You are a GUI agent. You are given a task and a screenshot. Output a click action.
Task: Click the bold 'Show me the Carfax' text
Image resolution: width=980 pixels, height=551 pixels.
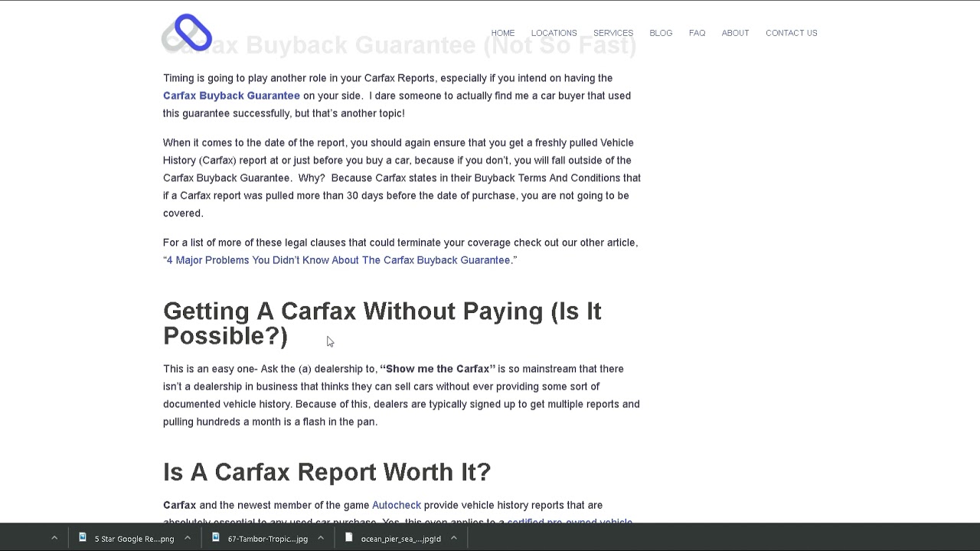click(438, 369)
